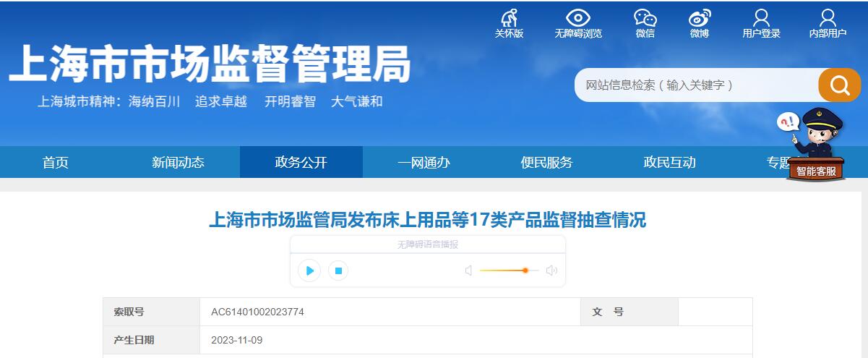Click the orange search magnifier button

(x=840, y=85)
